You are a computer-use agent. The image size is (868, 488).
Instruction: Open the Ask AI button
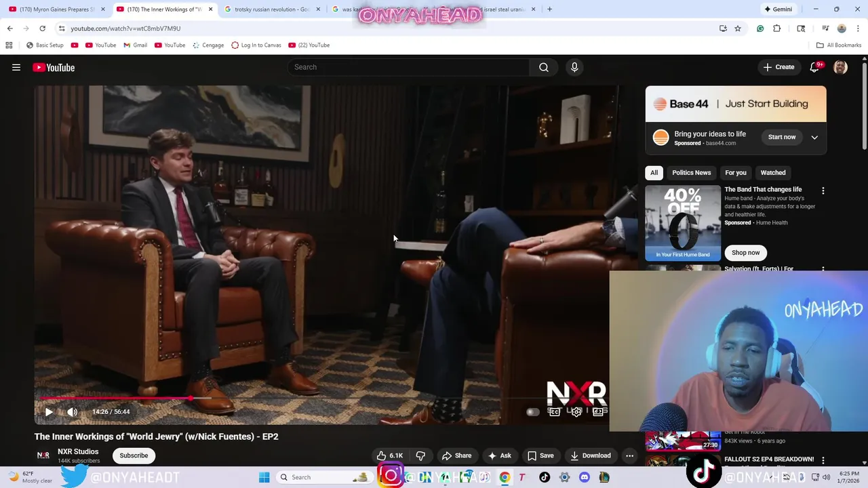pos(499,455)
